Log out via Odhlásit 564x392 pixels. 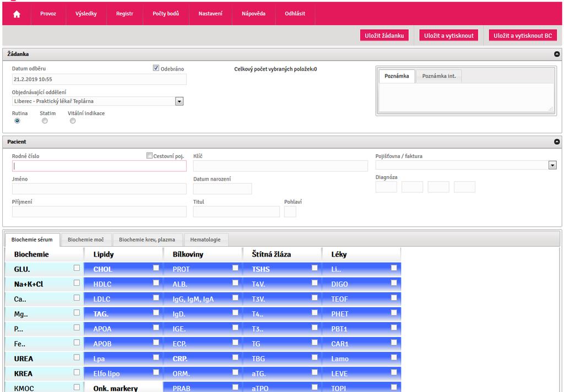295,14
